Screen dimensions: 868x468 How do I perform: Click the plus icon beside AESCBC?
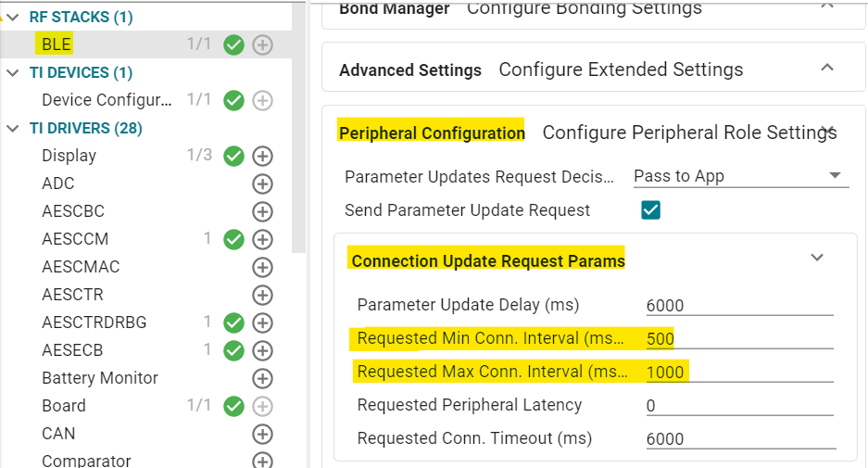click(x=262, y=211)
